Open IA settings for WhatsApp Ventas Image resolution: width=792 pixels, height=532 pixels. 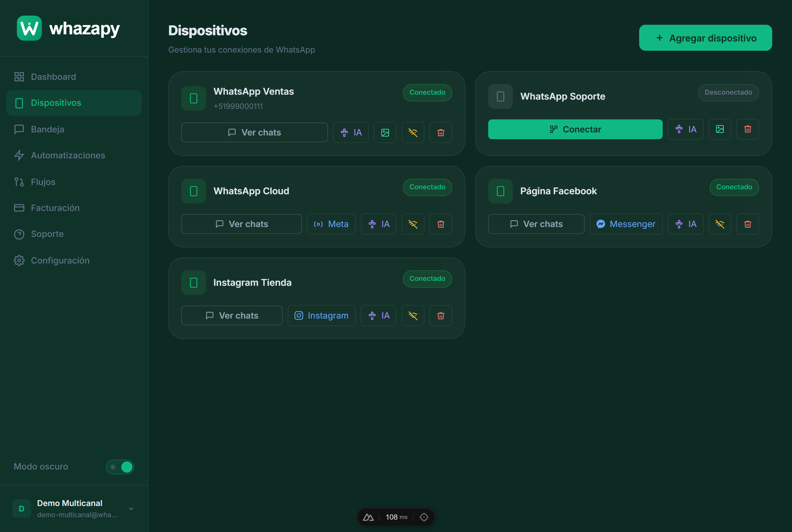point(351,132)
